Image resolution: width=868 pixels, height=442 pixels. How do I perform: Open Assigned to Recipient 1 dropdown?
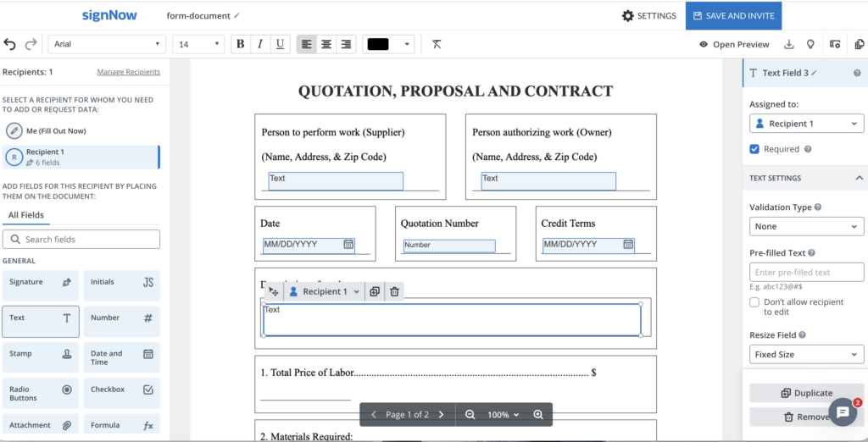[807, 124]
